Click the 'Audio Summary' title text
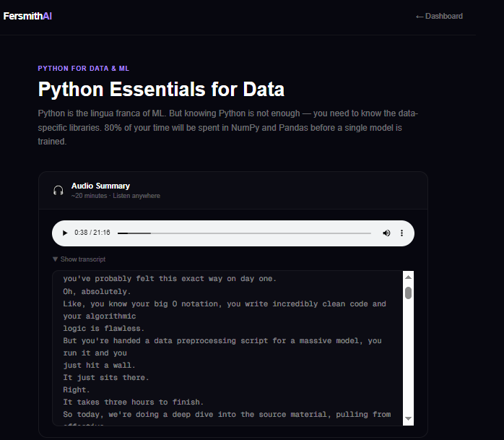 click(100, 186)
